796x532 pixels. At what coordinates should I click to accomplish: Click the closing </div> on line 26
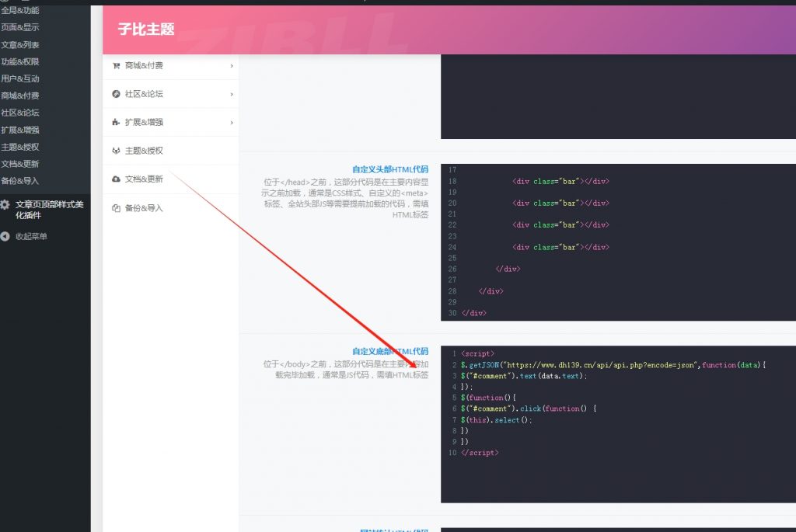coord(508,269)
